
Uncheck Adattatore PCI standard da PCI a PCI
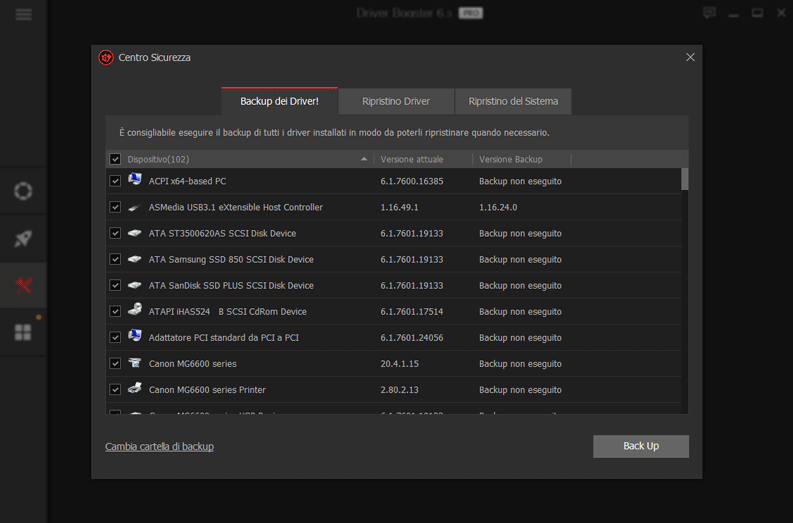point(115,337)
